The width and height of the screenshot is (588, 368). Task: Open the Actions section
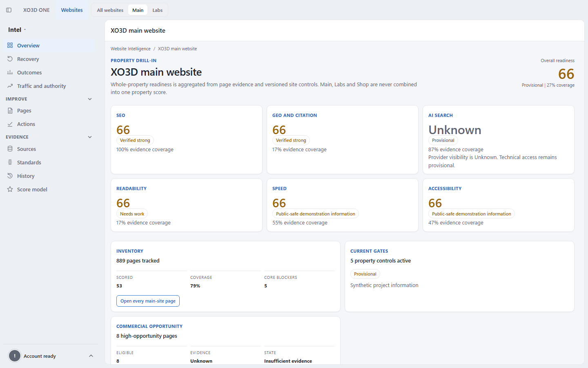click(x=49, y=124)
